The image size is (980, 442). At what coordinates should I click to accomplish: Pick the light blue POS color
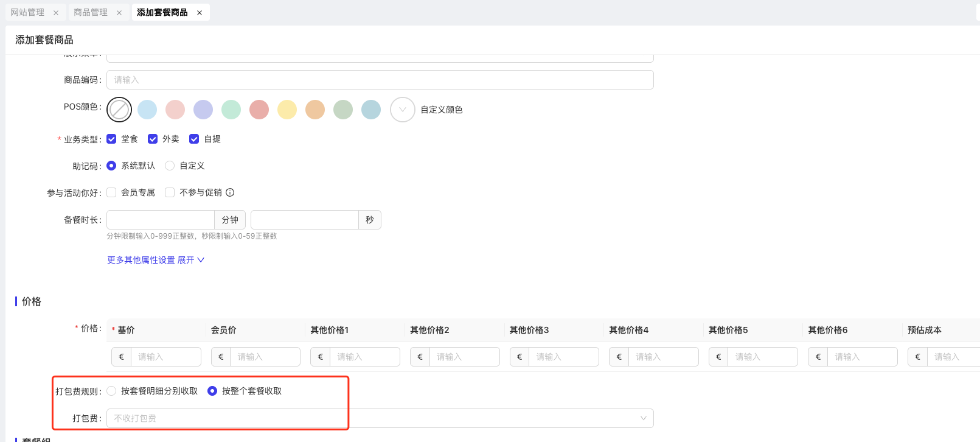(147, 110)
